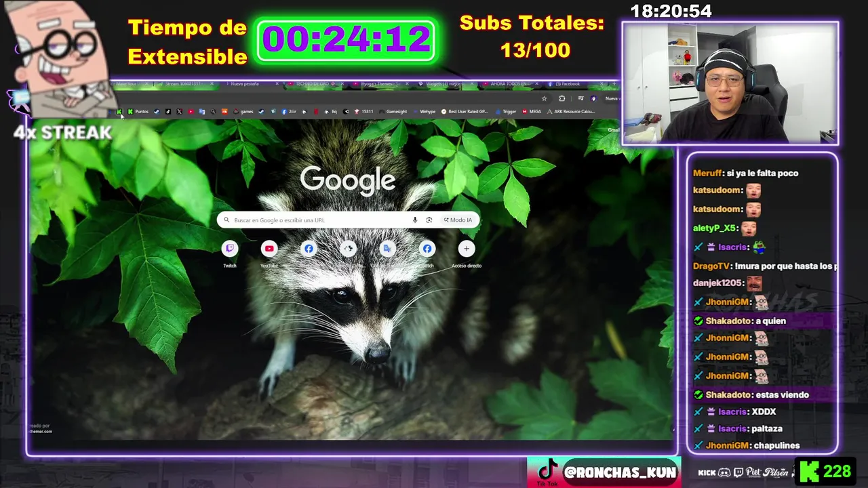Bookmark this page with the star icon
The height and width of the screenshot is (488, 868).
coord(544,98)
